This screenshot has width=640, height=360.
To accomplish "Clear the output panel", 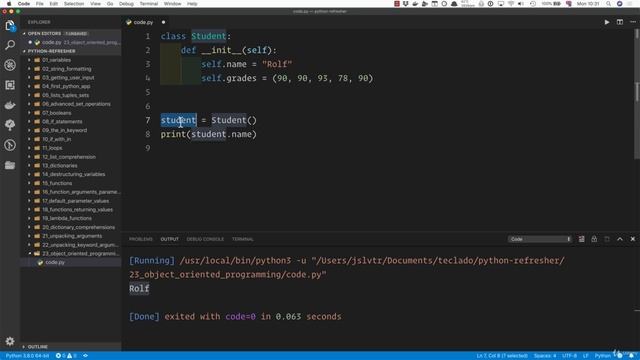I will [x=581, y=239].
